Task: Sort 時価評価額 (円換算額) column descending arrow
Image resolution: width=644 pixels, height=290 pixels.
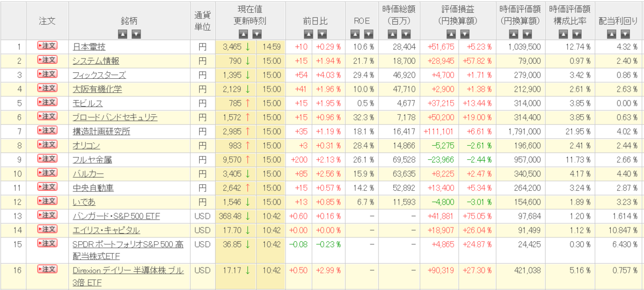Action: click(x=528, y=34)
